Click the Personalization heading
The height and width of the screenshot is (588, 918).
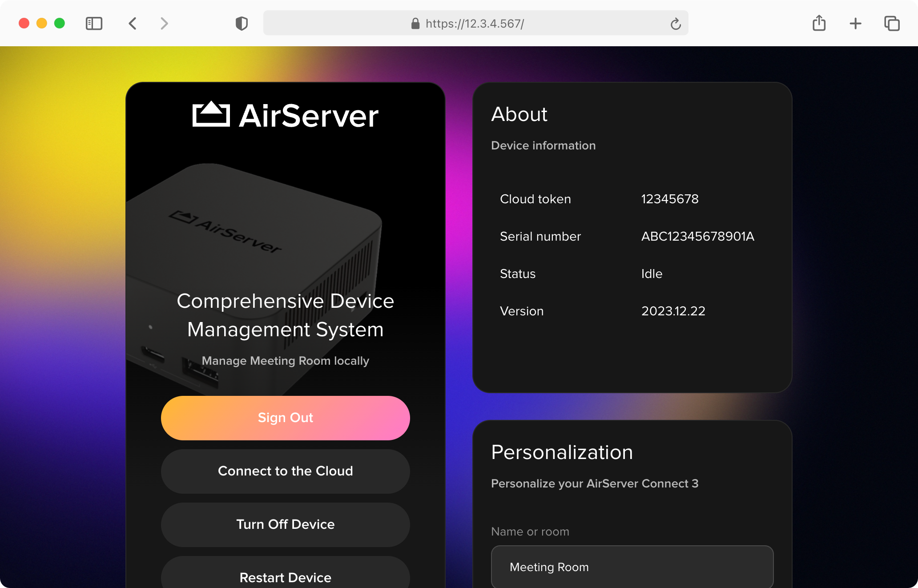[562, 452]
